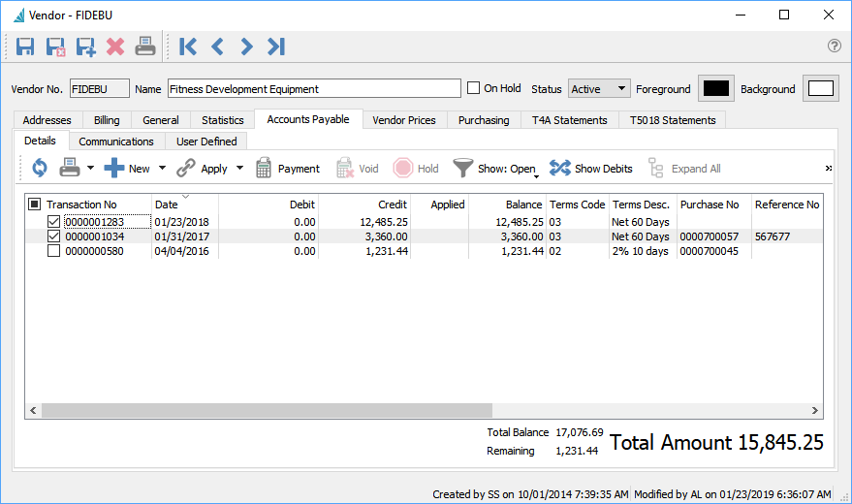Sort by Balance column header
852x504 pixels.
point(507,205)
